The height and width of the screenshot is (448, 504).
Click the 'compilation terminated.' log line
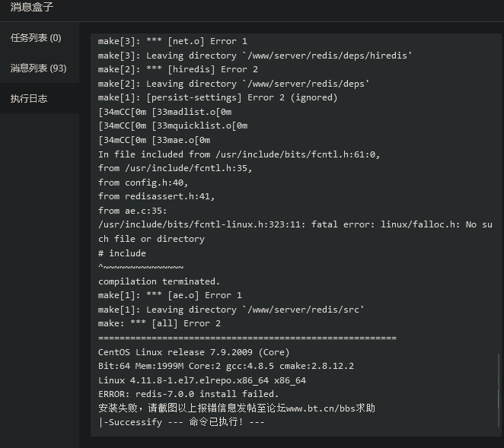(x=159, y=281)
